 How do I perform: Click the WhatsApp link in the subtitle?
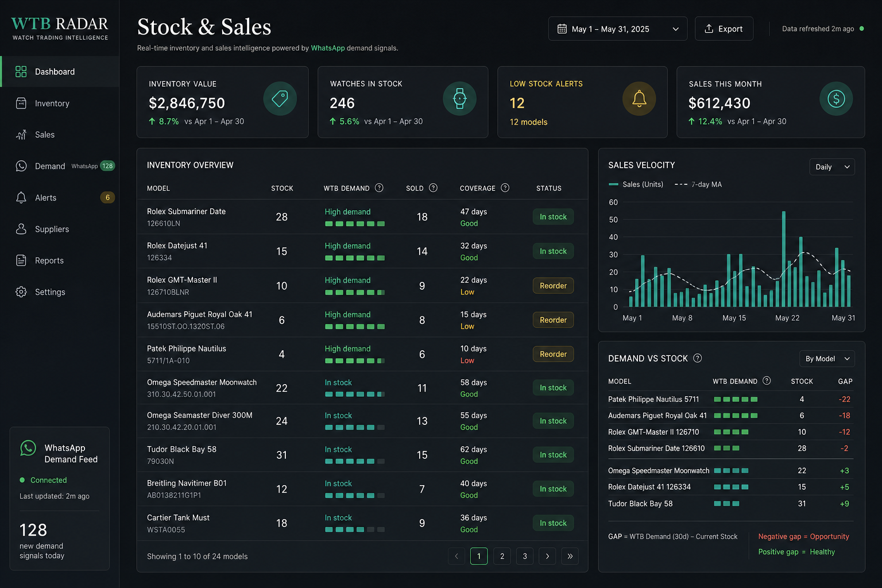coord(328,48)
